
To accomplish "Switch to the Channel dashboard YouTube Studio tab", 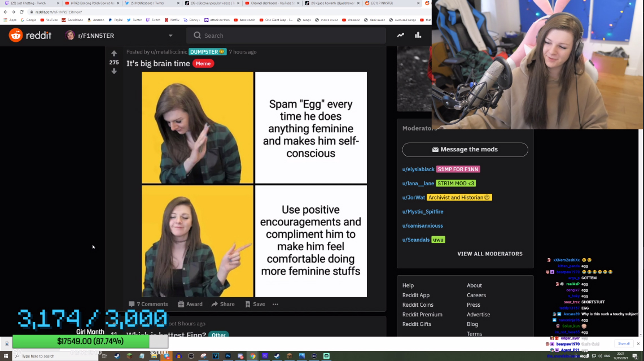I will coord(272,3).
